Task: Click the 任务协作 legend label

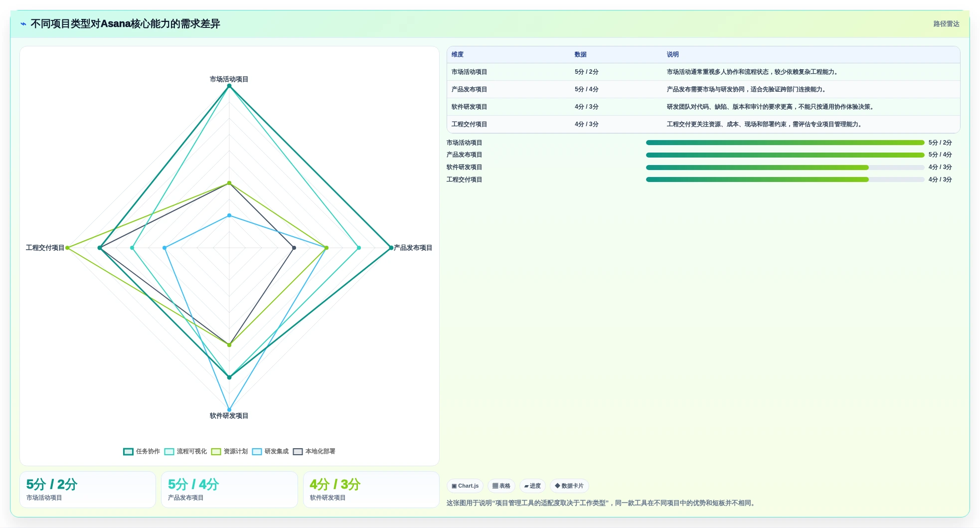Action: (x=148, y=452)
